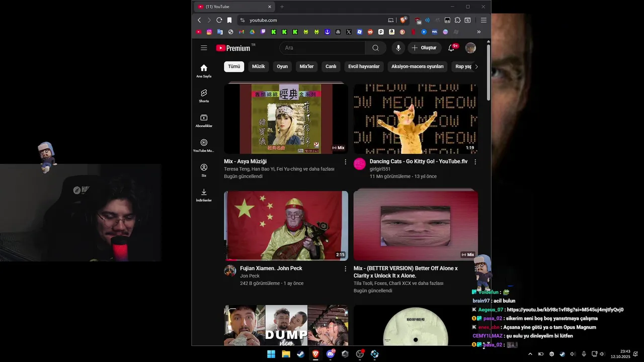Image resolution: width=644 pixels, height=362 pixels.
Task: Open Abonelikler in the sidebar
Action: [204, 121]
